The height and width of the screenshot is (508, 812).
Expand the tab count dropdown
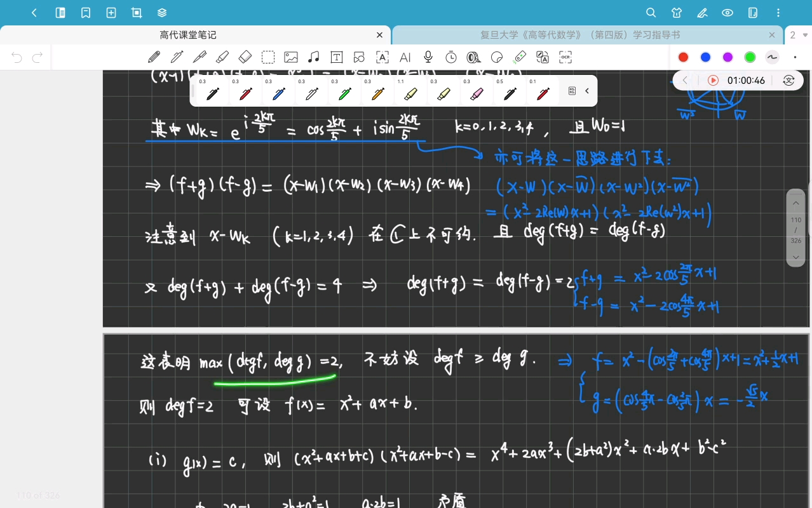click(x=798, y=35)
